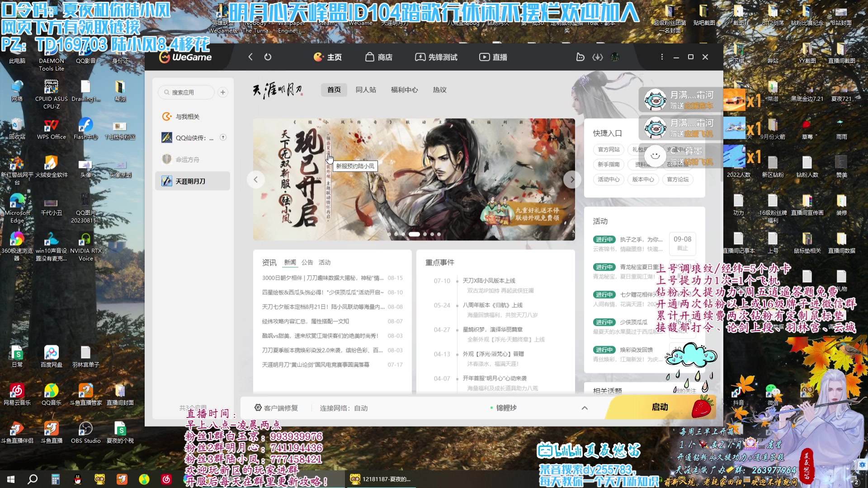Open the QQ音乐 desktop icon
This screenshot has width=868, height=488.
[51, 394]
